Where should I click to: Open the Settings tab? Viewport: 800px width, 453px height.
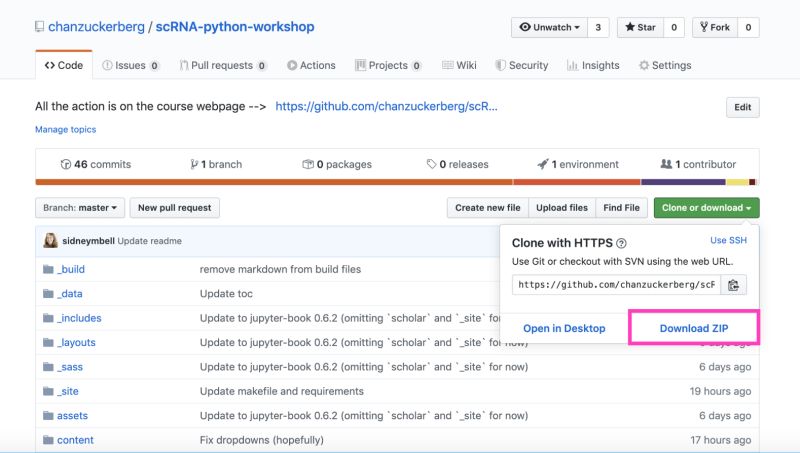[665, 65]
